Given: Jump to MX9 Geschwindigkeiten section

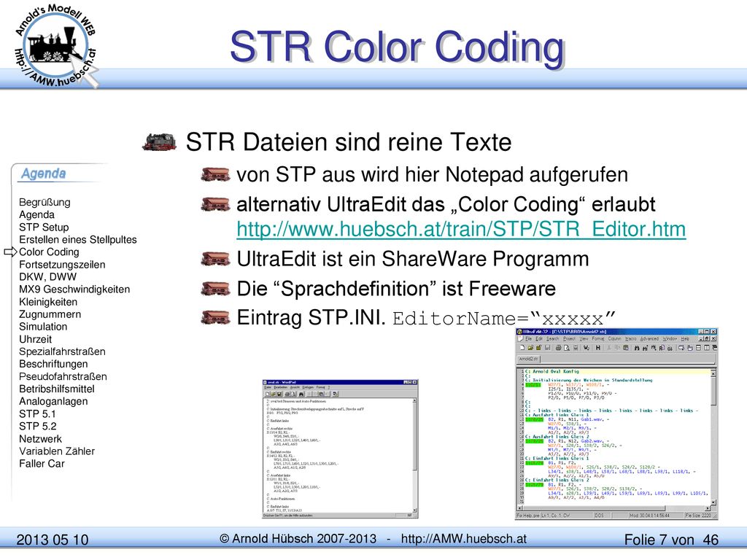Looking at the screenshot, I should click(x=74, y=289).
